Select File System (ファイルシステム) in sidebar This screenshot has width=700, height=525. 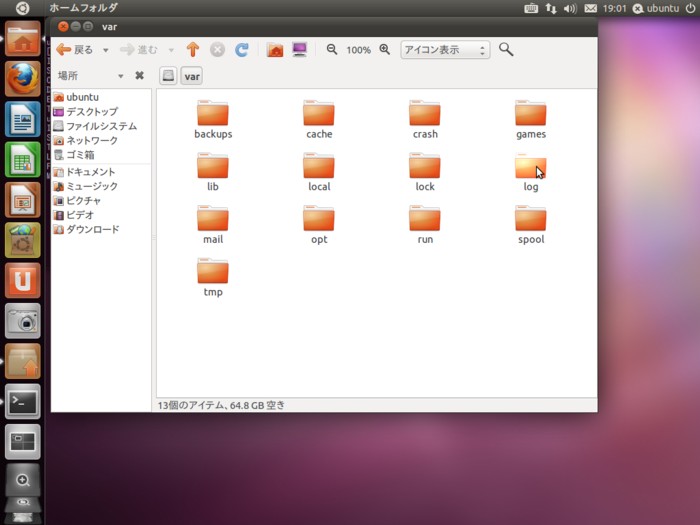coord(95,126)
